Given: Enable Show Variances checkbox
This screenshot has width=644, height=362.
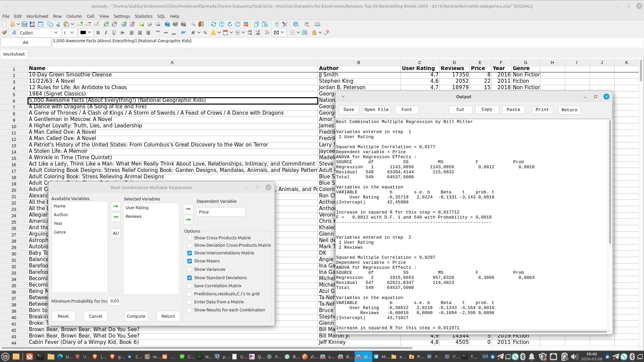Looking at the screenshot, I should coord(190,269).
